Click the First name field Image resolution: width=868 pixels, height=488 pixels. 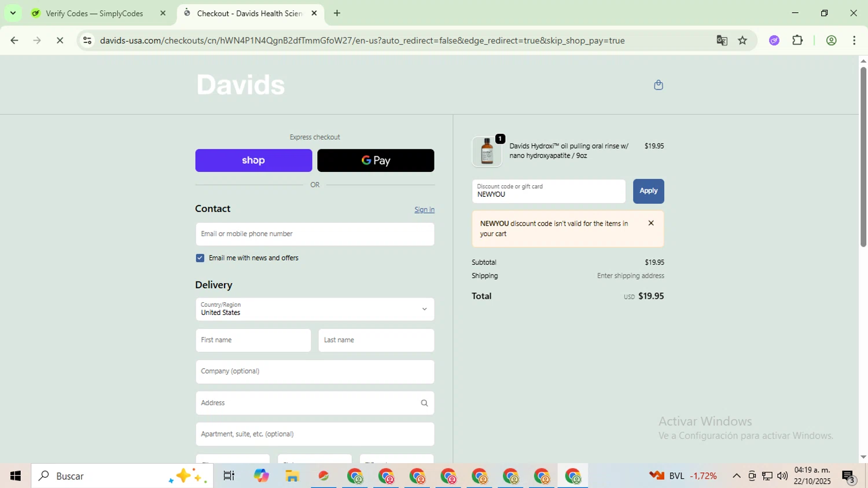253,340
